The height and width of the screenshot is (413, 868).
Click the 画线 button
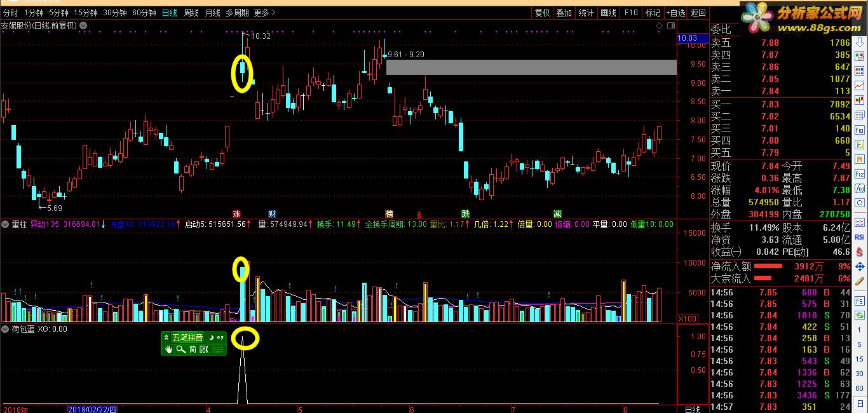coord(608,13)
